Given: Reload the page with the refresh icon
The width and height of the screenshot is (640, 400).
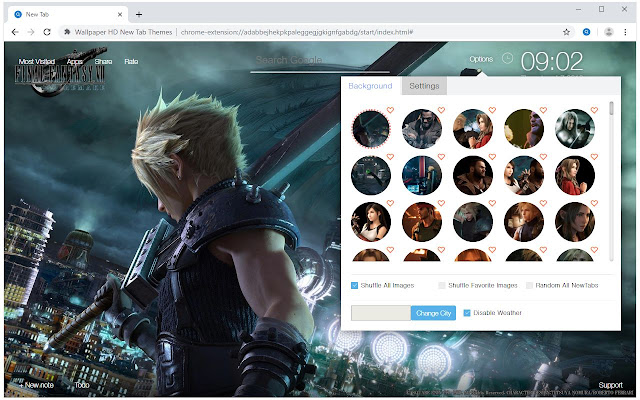Looking at the screenshot, I should (47, 32).
